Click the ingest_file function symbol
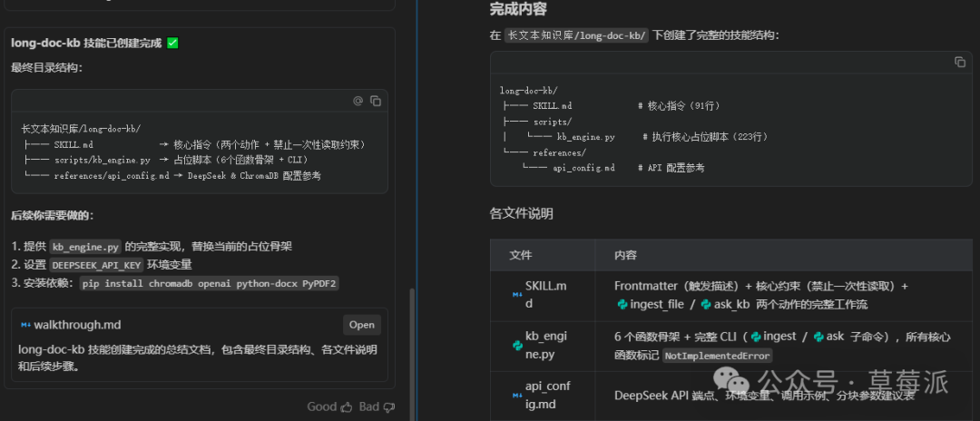 622,304
